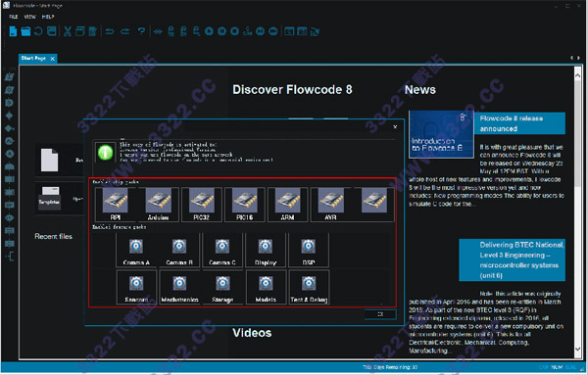Open the VIEW menu
588x375 pixels.
click(30, 17)
